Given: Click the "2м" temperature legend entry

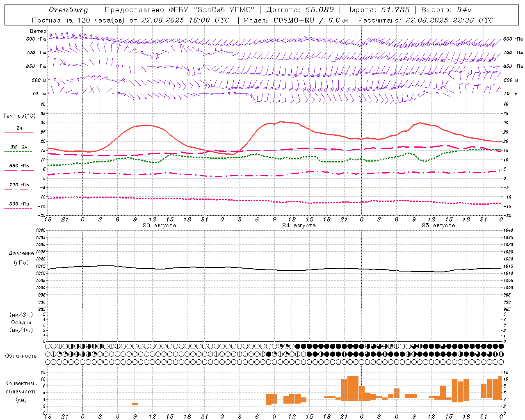Looking at the screenshot, I should coord(19,128).
